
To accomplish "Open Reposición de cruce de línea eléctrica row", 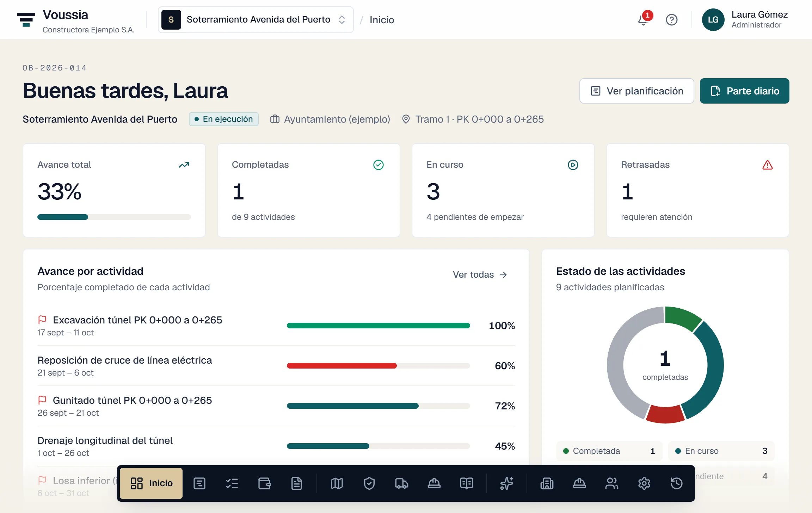I will tap(276, 366).
